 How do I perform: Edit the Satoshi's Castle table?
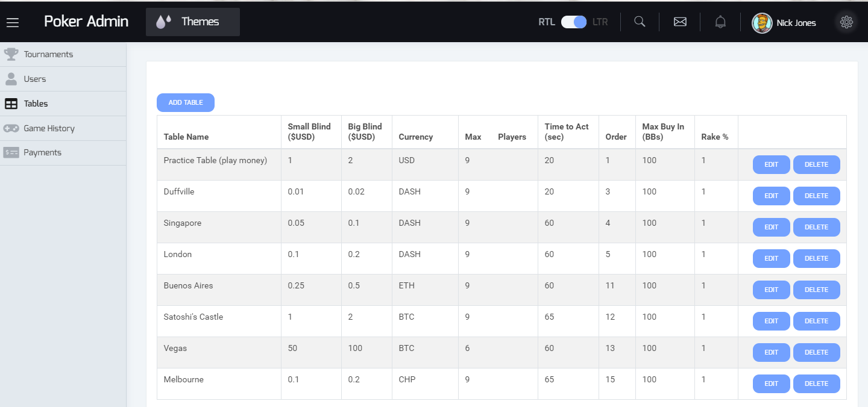771,321
